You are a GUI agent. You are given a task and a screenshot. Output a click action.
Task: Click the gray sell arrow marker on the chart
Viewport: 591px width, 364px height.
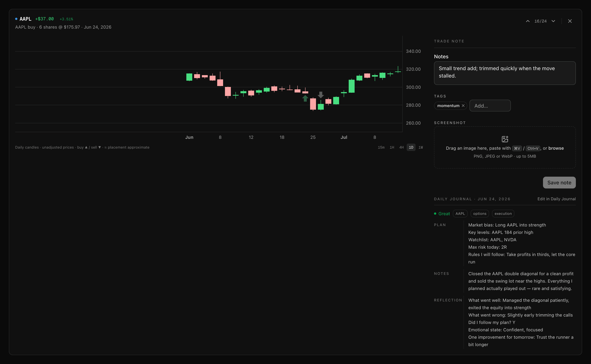tap(321, 95)
